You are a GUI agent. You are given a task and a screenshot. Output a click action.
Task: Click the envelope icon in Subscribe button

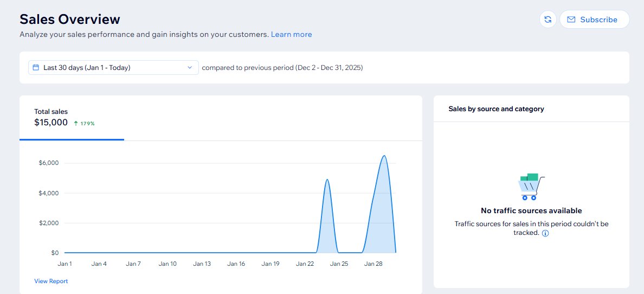tap(571, 20)
